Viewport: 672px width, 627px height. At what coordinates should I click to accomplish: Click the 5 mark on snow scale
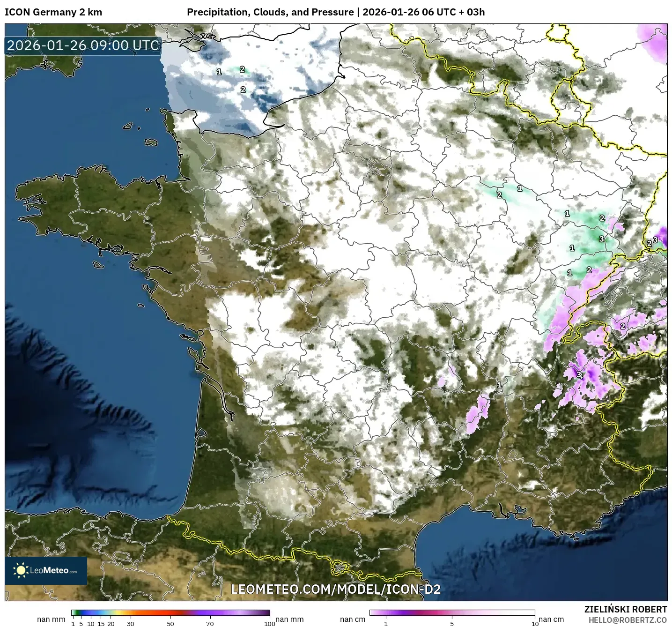[x=452, y=623]
